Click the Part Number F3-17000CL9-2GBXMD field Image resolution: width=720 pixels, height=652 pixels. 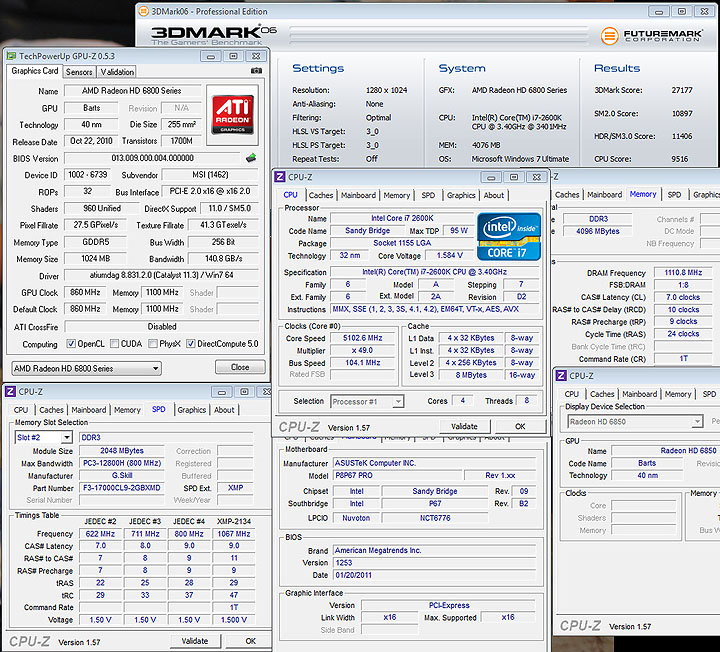point(122,488)
